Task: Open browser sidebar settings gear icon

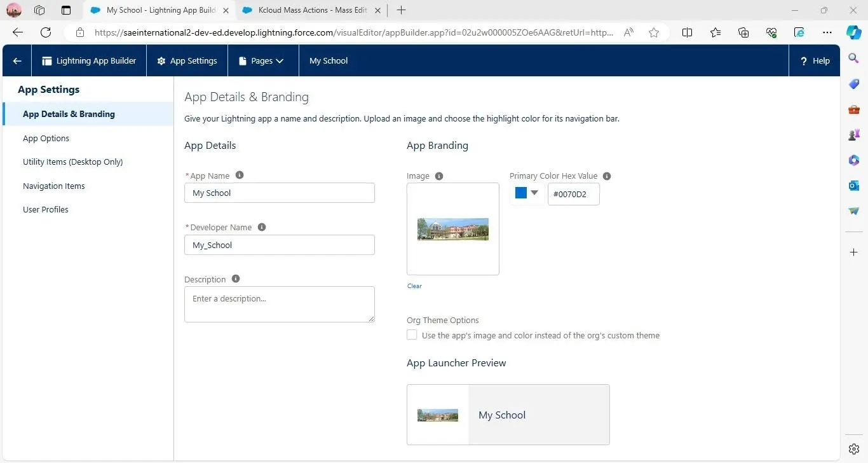Action: (x=853, y=449)
